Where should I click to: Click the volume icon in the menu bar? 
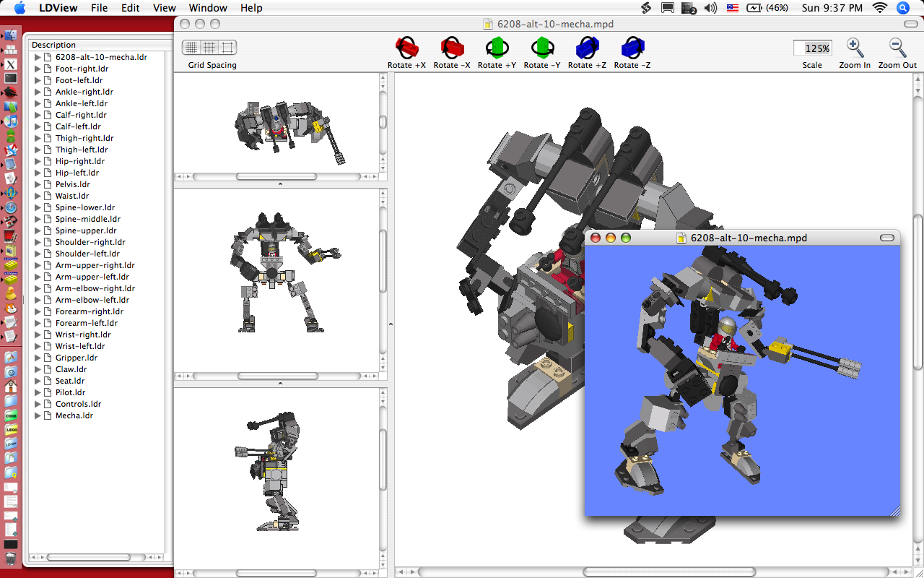(710, 8)
